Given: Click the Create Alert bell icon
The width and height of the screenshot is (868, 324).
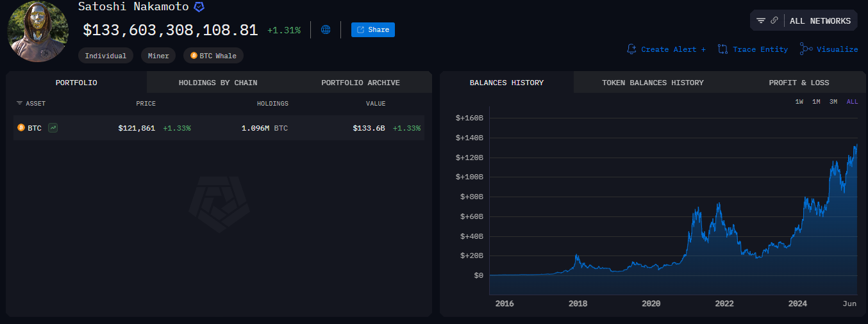Looking at the screenshot, I should point(631,49).
